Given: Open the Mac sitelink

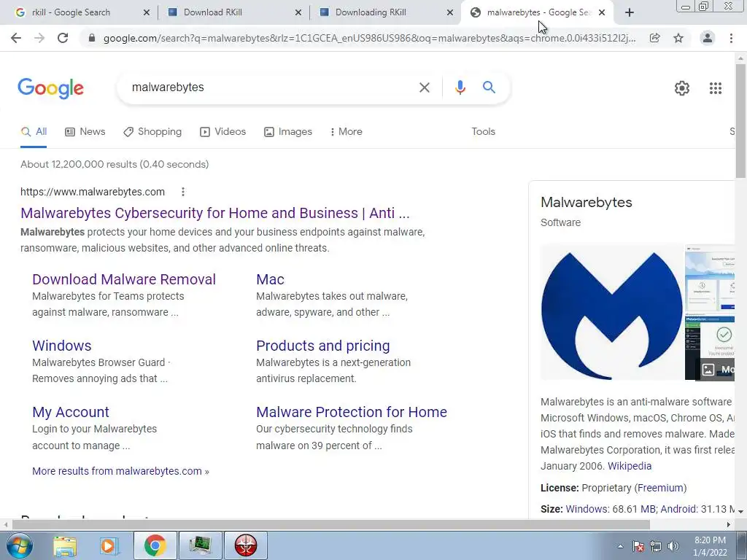Looking at the screenshot, I should click(x=270, y=279).
